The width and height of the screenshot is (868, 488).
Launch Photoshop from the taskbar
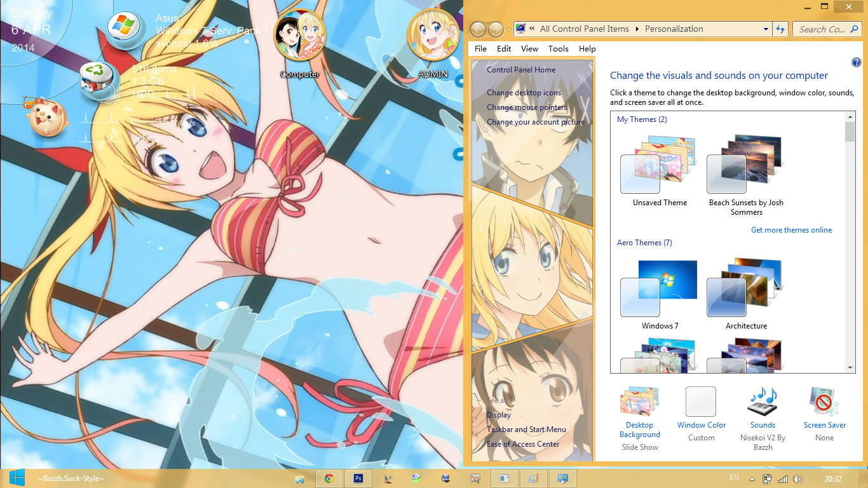[358, 478]
